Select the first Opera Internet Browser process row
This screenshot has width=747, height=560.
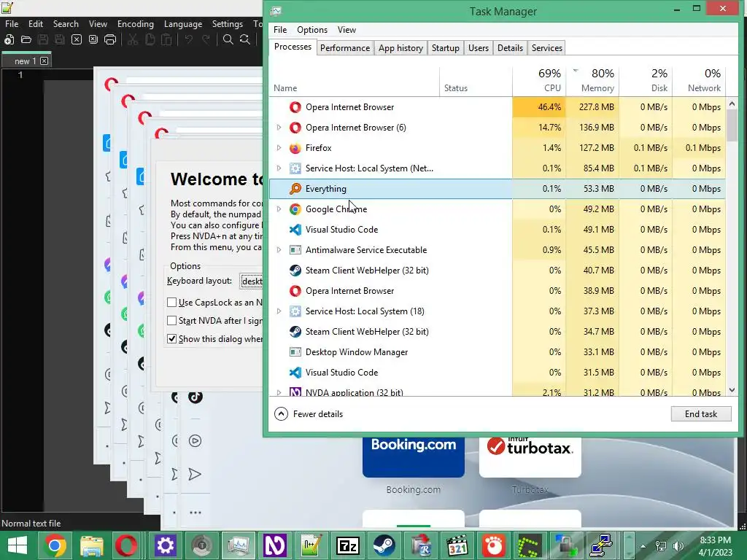click(x=498, y=107)
